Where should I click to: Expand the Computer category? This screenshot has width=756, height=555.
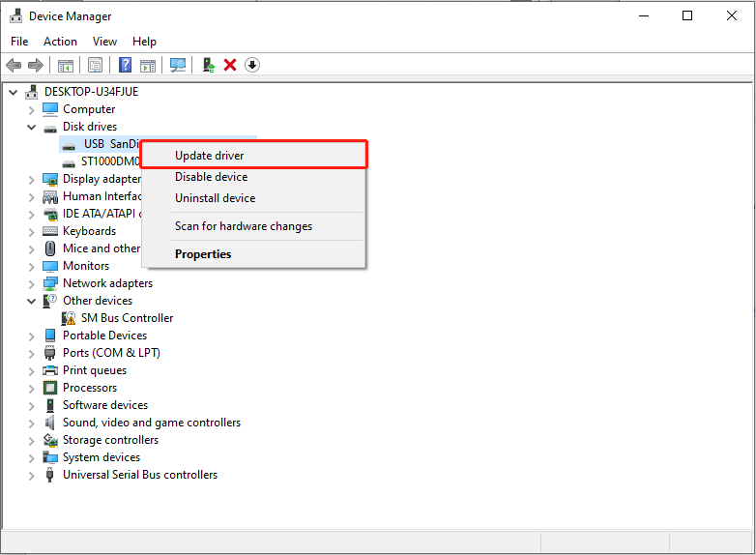(31, 110)
